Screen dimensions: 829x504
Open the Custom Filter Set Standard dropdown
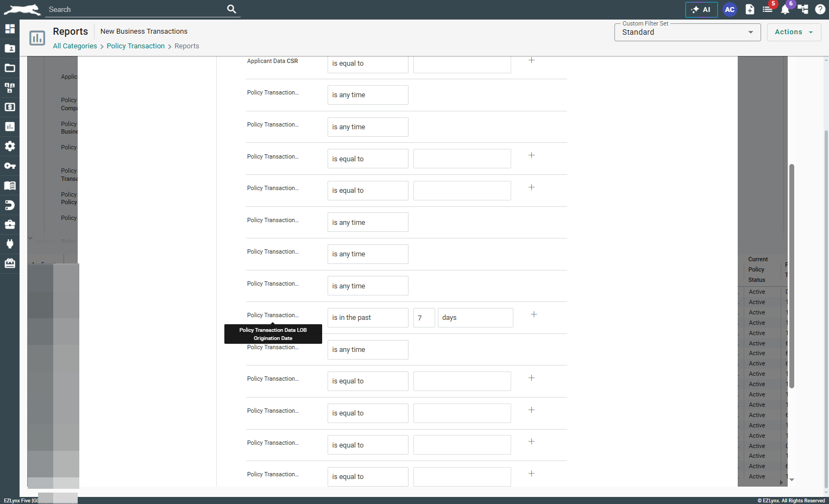(x=687, y=32)
